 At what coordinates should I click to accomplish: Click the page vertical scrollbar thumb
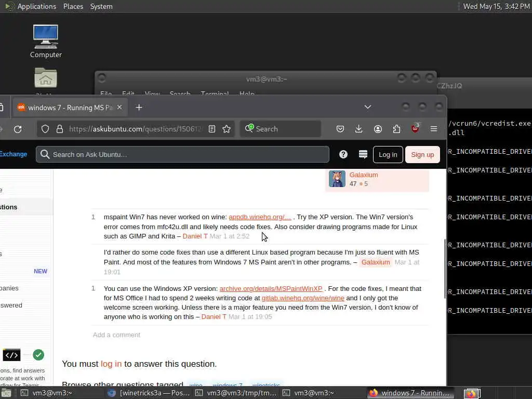tap(445, 269)
